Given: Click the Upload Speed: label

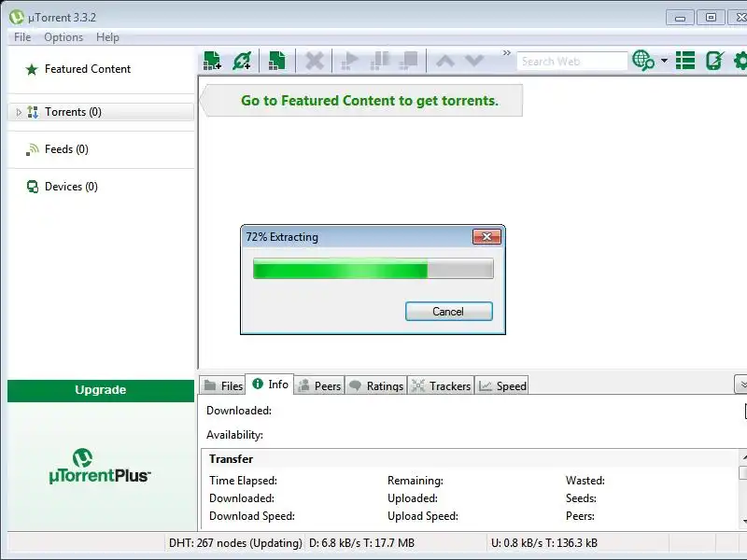Looking at the screenshot, I should [423, 516].
